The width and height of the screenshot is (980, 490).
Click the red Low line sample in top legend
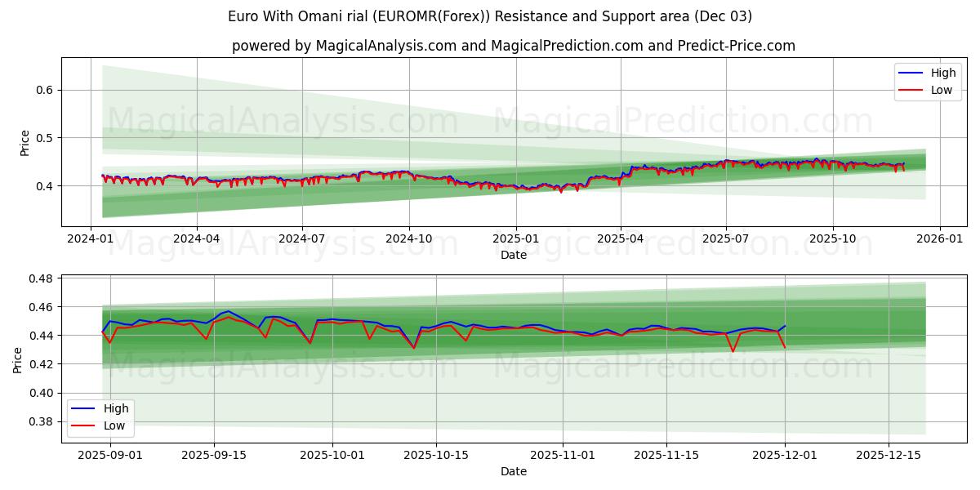click(910, 89)
